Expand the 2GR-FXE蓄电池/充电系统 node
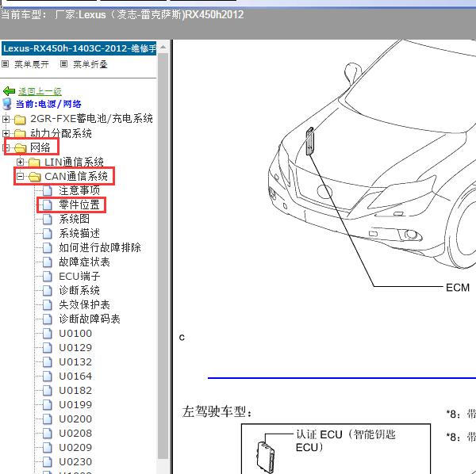This screenshot has width=476, height=474. coord(6,119)
